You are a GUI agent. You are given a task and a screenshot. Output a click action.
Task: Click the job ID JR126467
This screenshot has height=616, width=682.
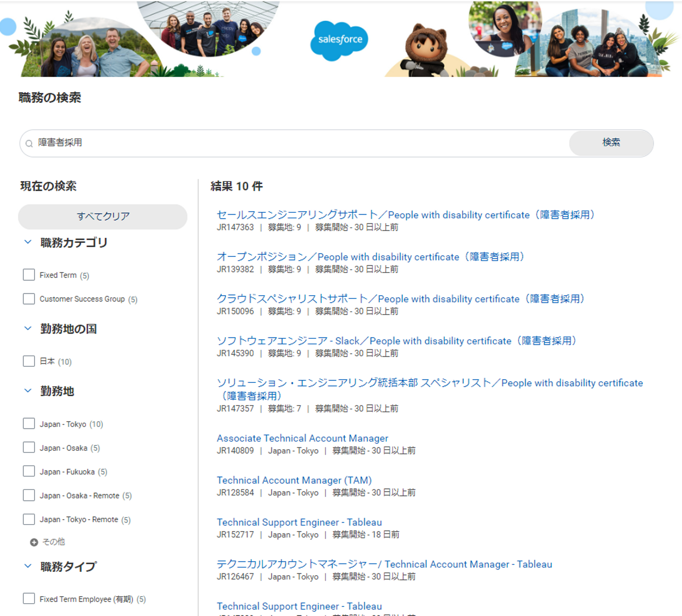pyautogui.click(x=235, y=577)
